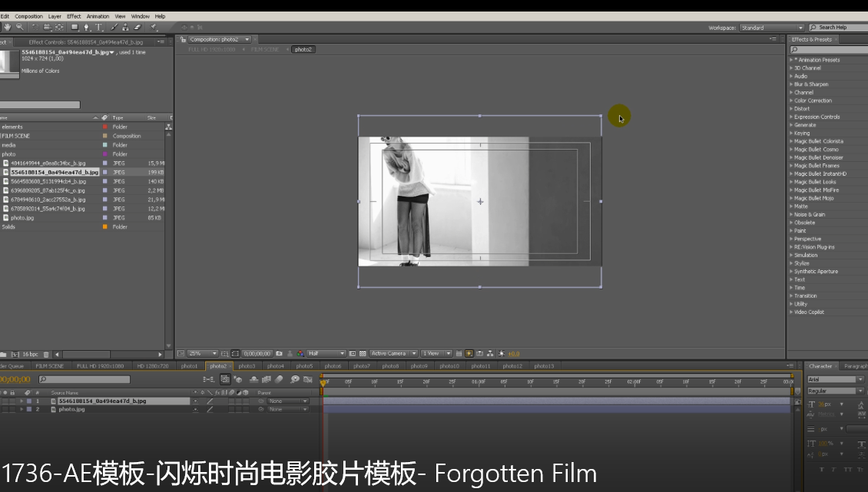Switch to the HD 1280x720 timeline tab
Screen dimensions: 868x492
click(x=153, y=366)
